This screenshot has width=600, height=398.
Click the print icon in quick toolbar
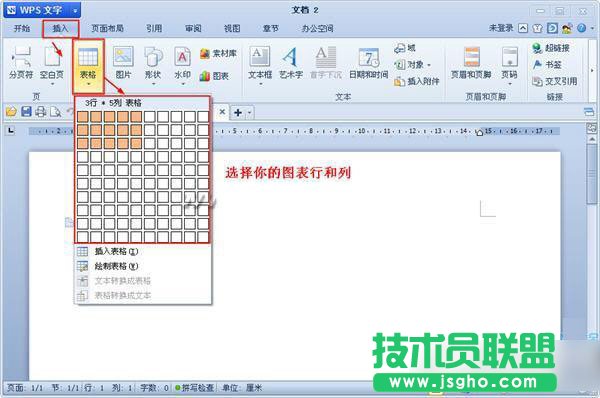pos(41,112)
